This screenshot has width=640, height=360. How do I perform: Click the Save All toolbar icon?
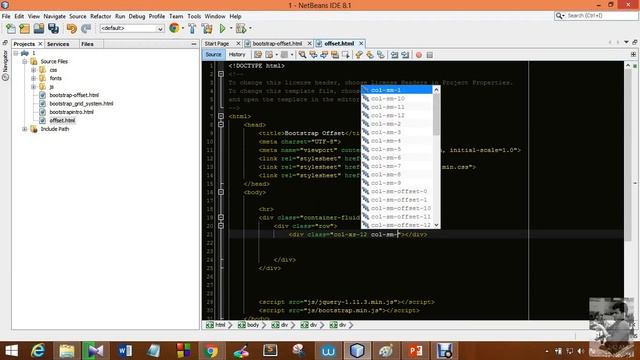pyautogui.click(x=53, y=28)
